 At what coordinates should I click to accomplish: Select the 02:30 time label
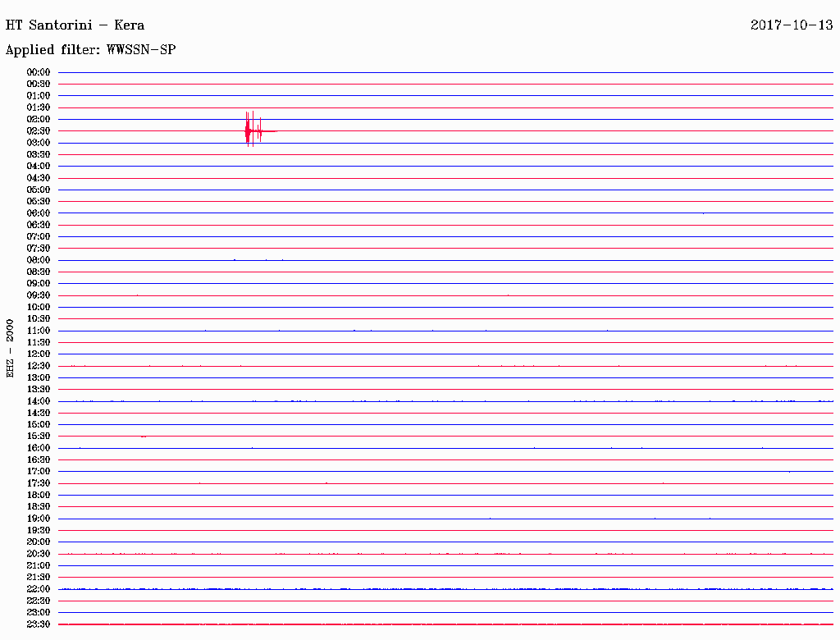39,131
